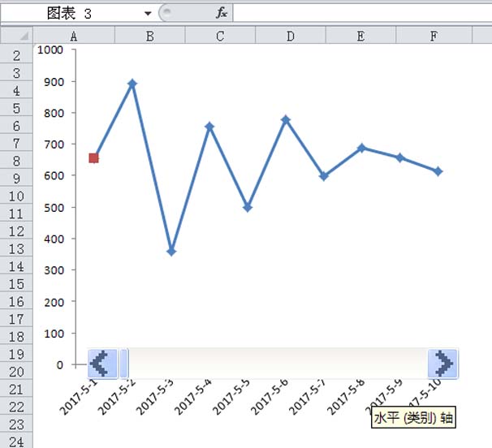492x448 pixels.
Task: Select row header 24
Action: [16, 441]
